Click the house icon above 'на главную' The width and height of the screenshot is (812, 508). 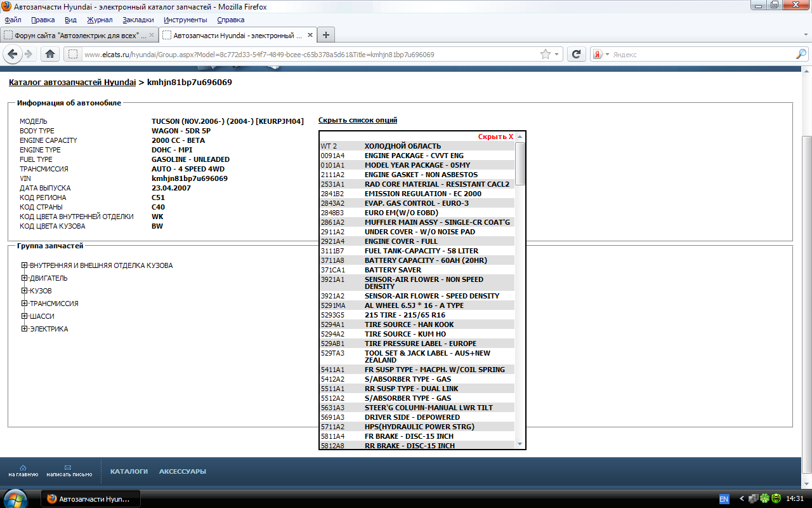(23, 467)
